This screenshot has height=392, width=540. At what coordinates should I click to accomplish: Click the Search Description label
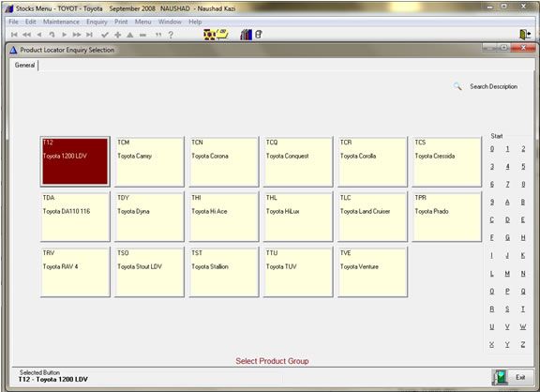(x=493, y=86)
